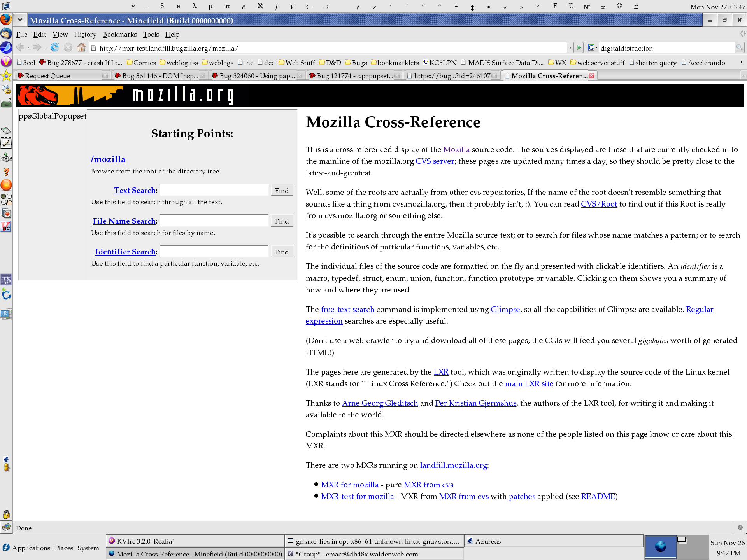
Task: Switch to the Bug 361146 DOM Inspector tab
Action: [x=160, y=75]
